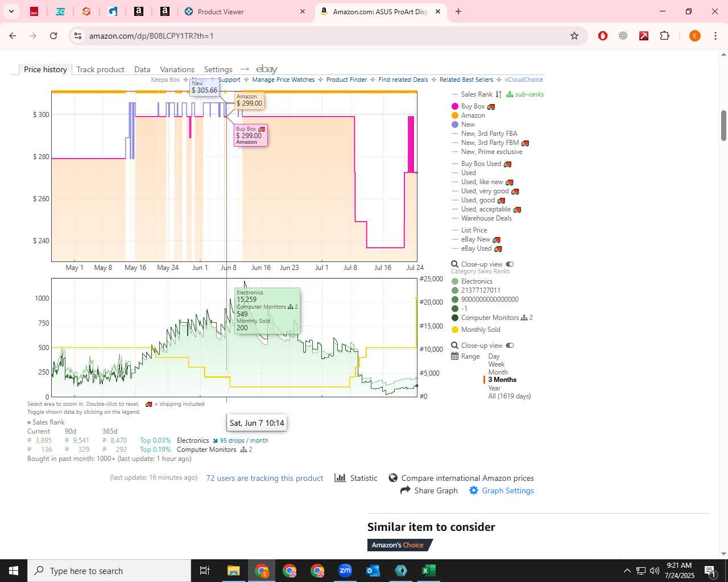Switch the sales rank Close-up view toggle

pyautogui.click(x=510, y=346)
